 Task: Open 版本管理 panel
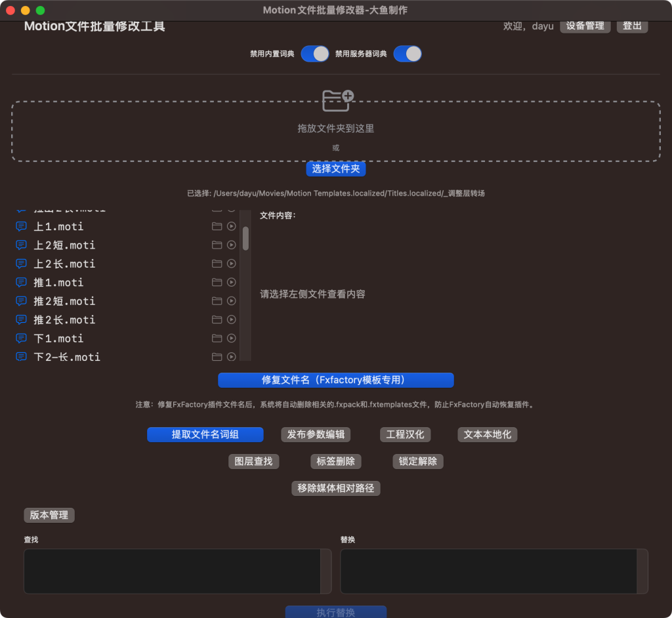coord(49,515)
